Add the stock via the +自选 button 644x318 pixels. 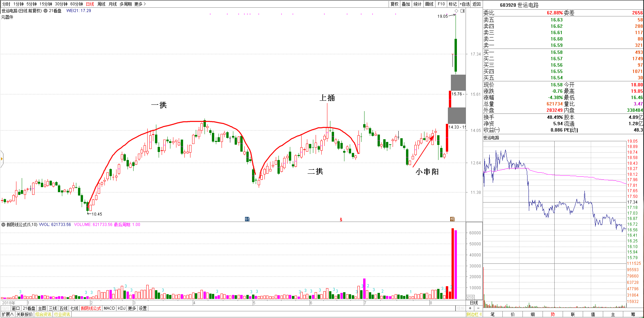465,4
